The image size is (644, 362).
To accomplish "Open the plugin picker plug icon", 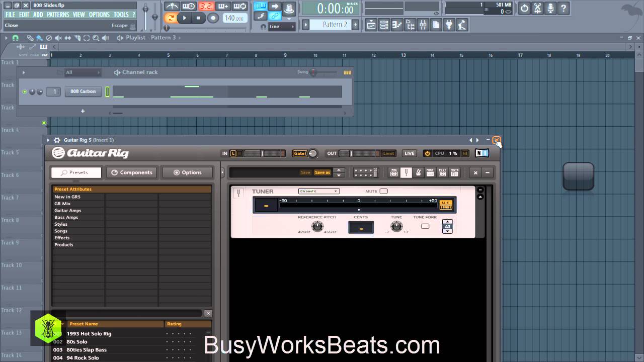I will (x=449, y=25).
